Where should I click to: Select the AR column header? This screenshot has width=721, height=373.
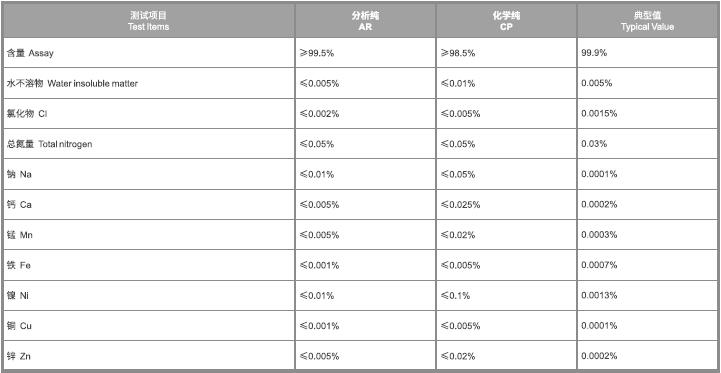coord(365,21)
